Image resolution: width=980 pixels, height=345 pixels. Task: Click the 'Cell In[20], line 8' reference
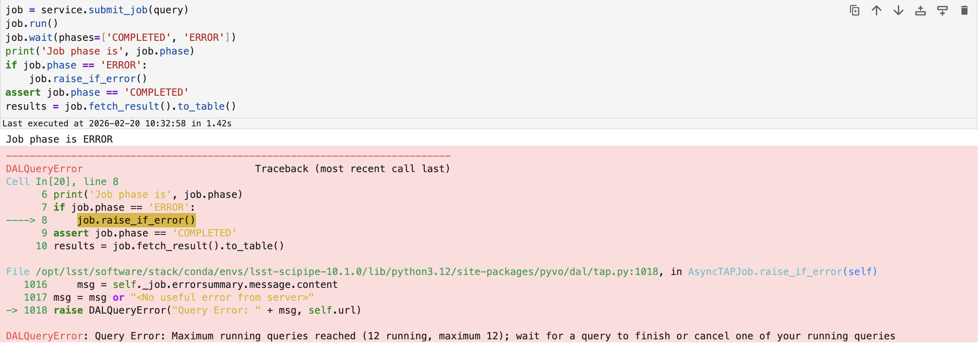pos(62,182)
